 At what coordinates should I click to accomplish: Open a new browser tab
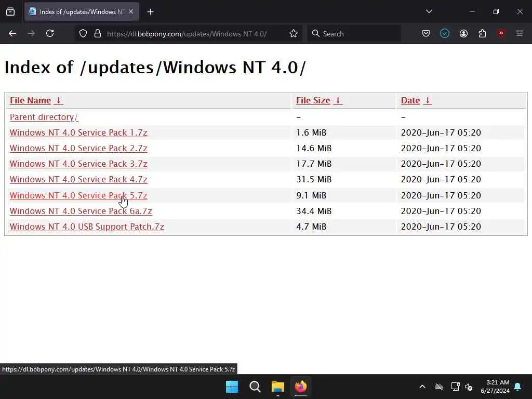[150, 12]
